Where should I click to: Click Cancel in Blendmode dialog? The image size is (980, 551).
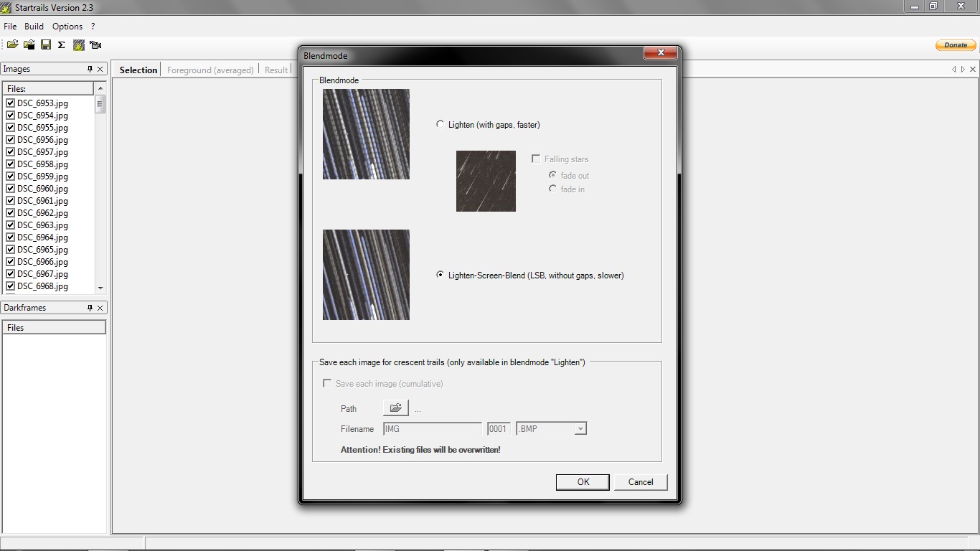[641, 482]
